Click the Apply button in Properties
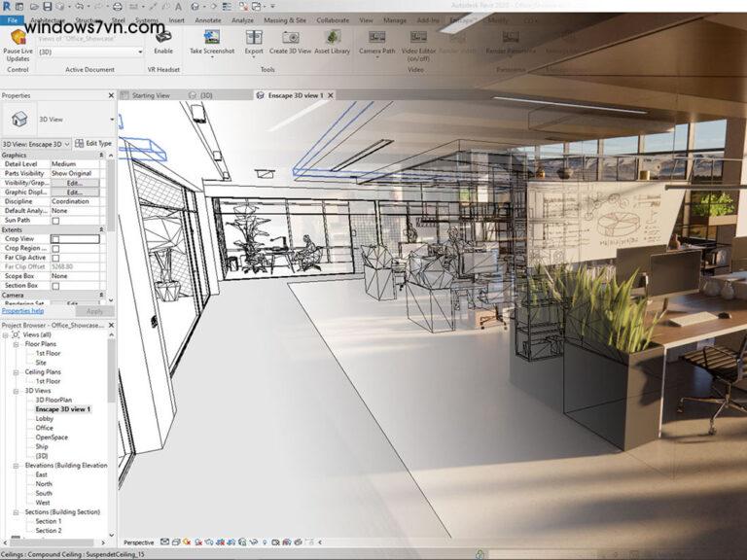The image size is (747, 560). point(94,311)
